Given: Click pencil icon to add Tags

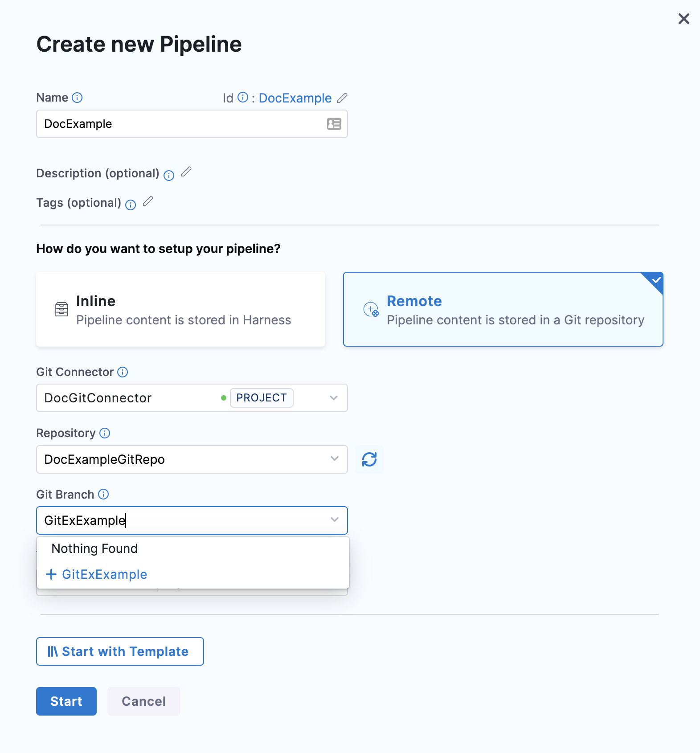Looking at the screenshot, I should pyautogui.click(x=148, y=201).
